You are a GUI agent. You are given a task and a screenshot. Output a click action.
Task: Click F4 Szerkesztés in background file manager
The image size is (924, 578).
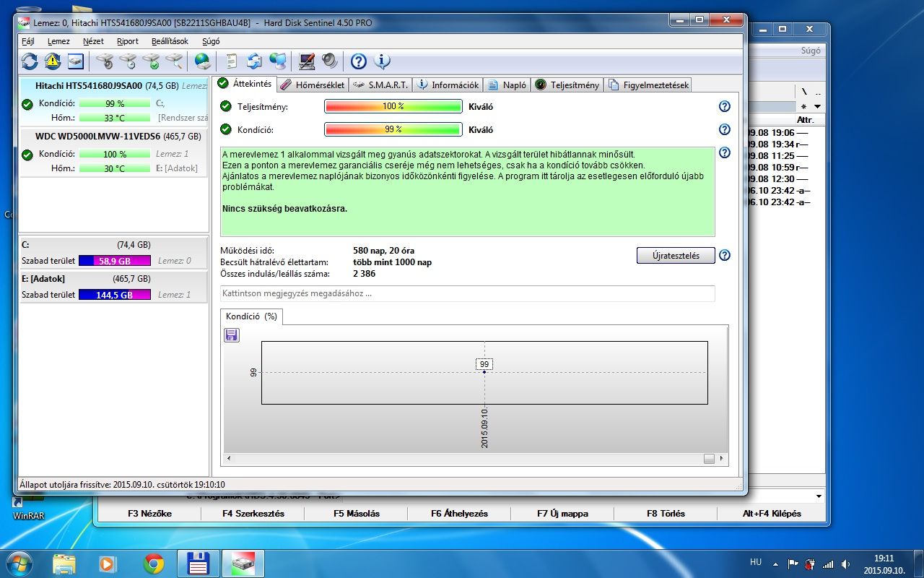(x=253, y=514)
